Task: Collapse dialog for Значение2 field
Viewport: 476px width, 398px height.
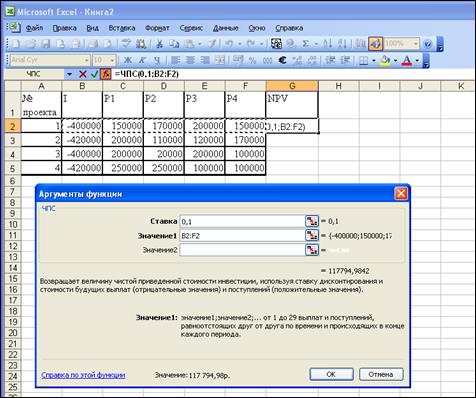Action: click(312, 250)
